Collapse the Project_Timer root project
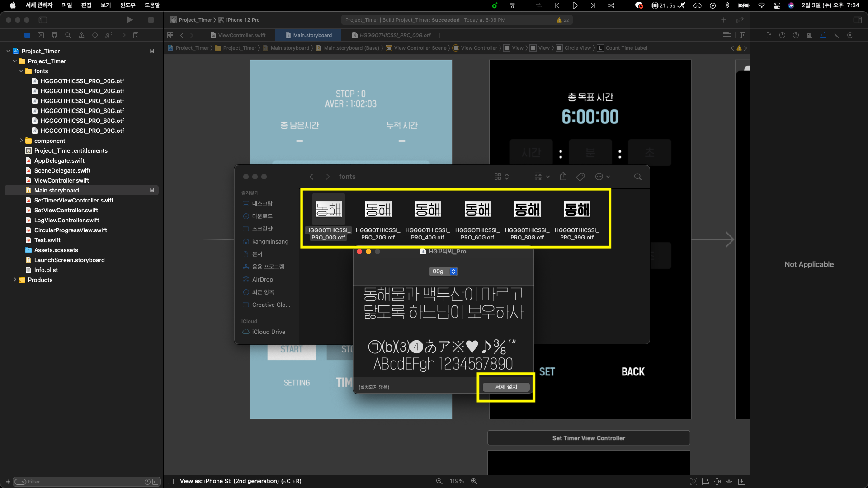 click(x=8, y=51)
